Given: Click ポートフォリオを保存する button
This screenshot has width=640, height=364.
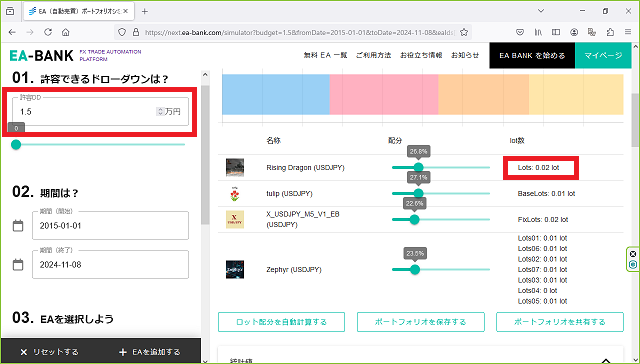Looking at the screenshot, I should click(421, 322).
